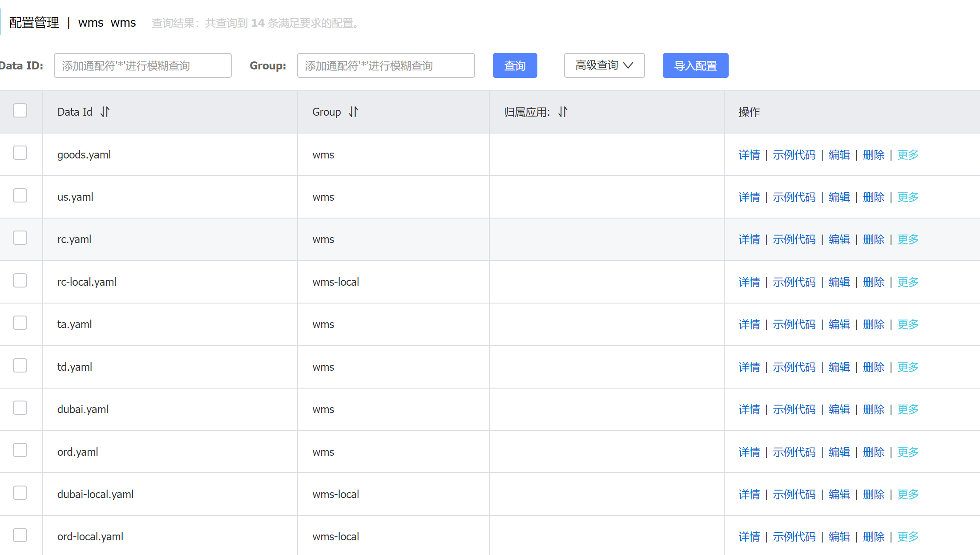View 示例代码 for ta.yaml
This screenshot has width=980, height=555.
[x=794, y=324]
